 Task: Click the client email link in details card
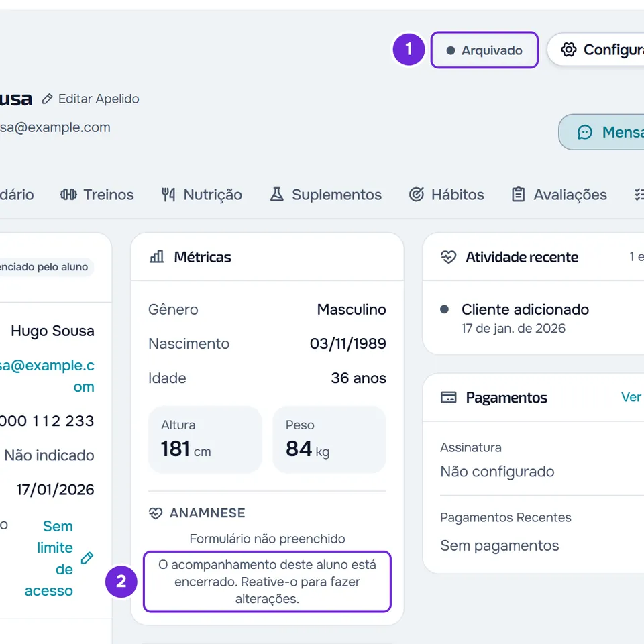point(47,376)
